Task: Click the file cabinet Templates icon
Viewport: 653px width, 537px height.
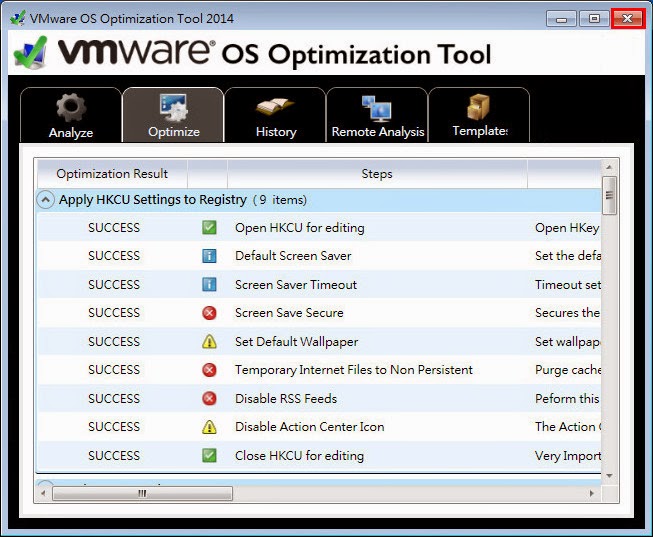Action: [479, 107]
